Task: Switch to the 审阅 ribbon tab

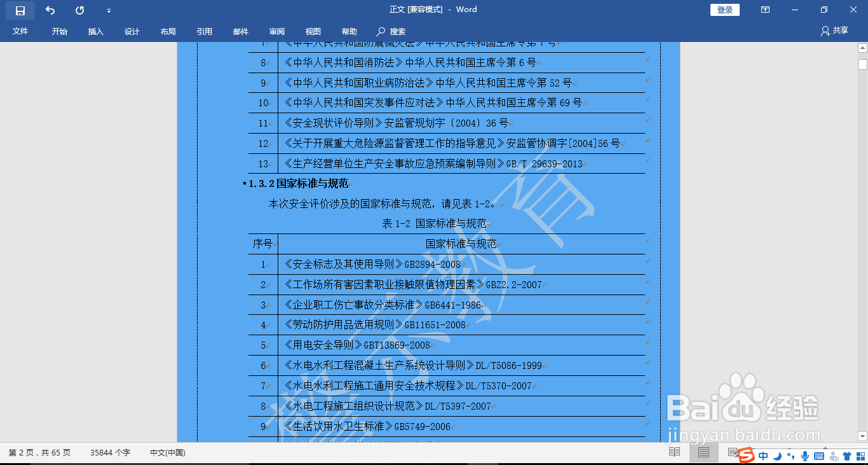Action: (276, 31)
